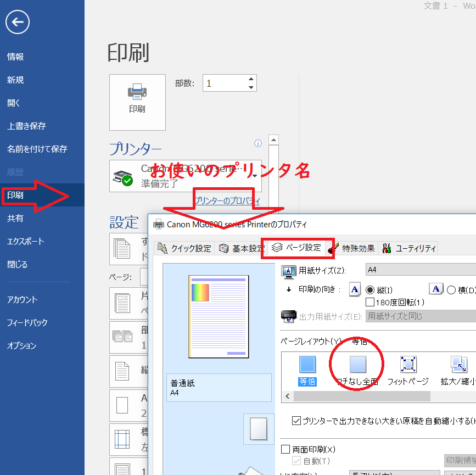476x475 pixels.
Task: Toggle 大きい原稿を自動縮小する checkbox
Action: [x=296, y=421]
